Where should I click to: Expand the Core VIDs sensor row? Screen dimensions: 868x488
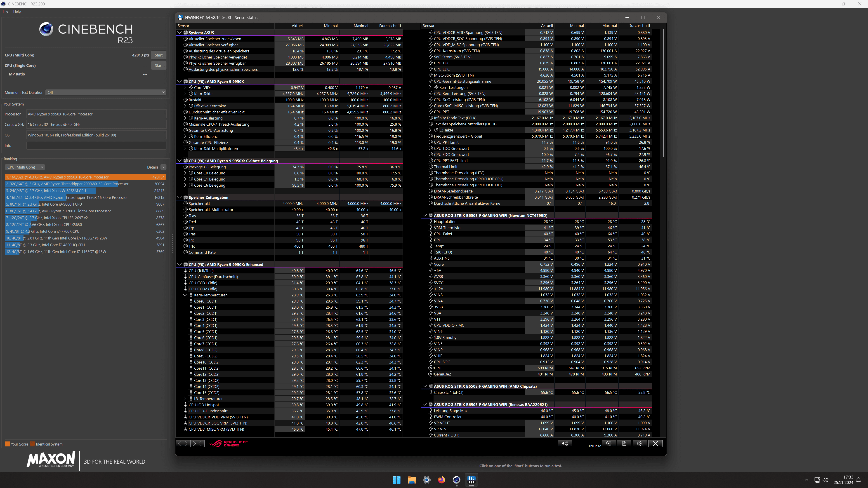click(x=185, y=88)
